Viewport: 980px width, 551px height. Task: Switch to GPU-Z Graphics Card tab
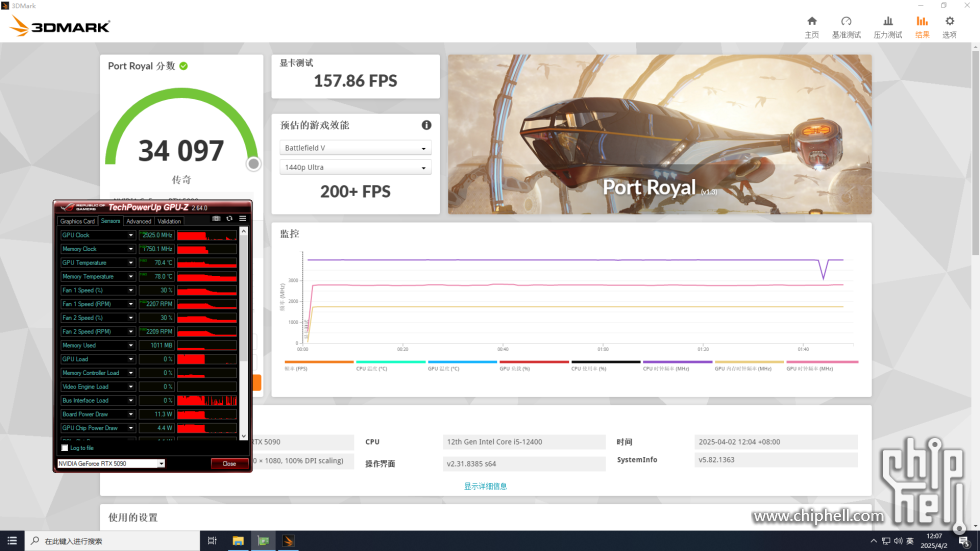point(78,221)
